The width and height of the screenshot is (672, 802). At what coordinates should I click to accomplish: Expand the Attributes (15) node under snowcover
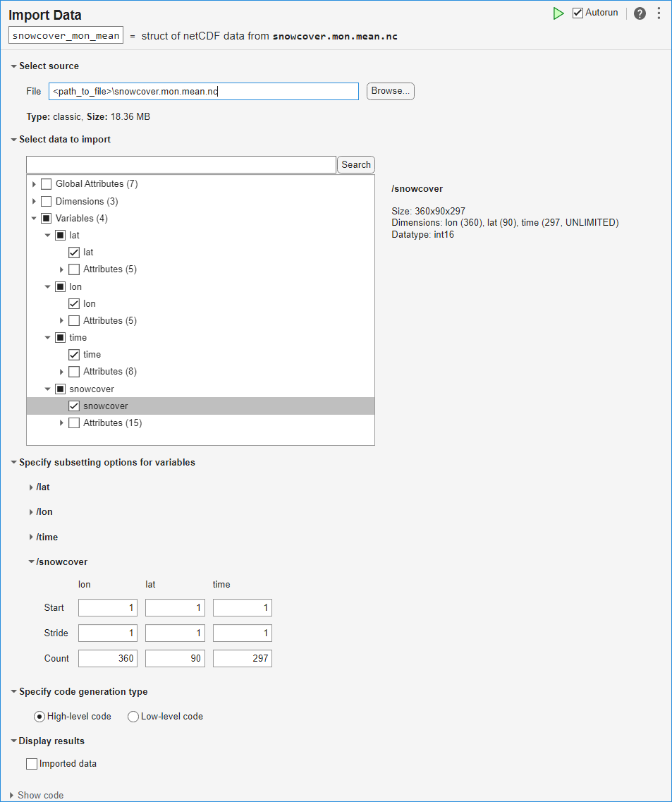click(x=61, y=423)
